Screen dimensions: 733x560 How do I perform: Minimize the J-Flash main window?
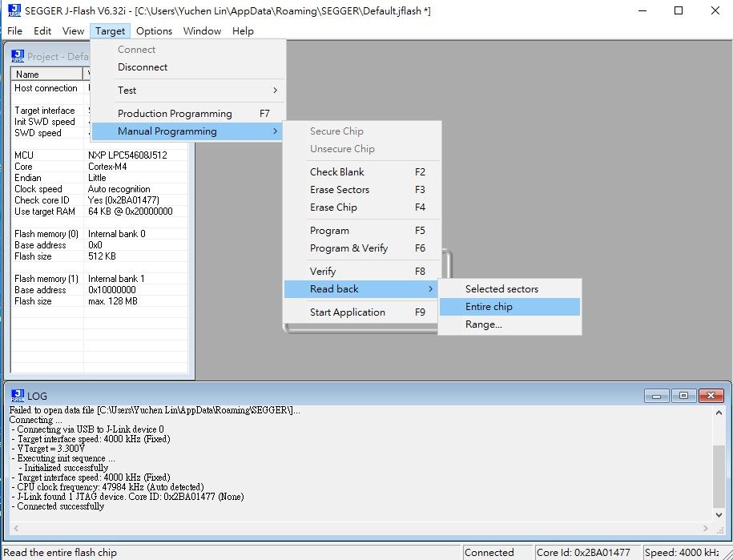pyautogui.click(x=643, y=10)
